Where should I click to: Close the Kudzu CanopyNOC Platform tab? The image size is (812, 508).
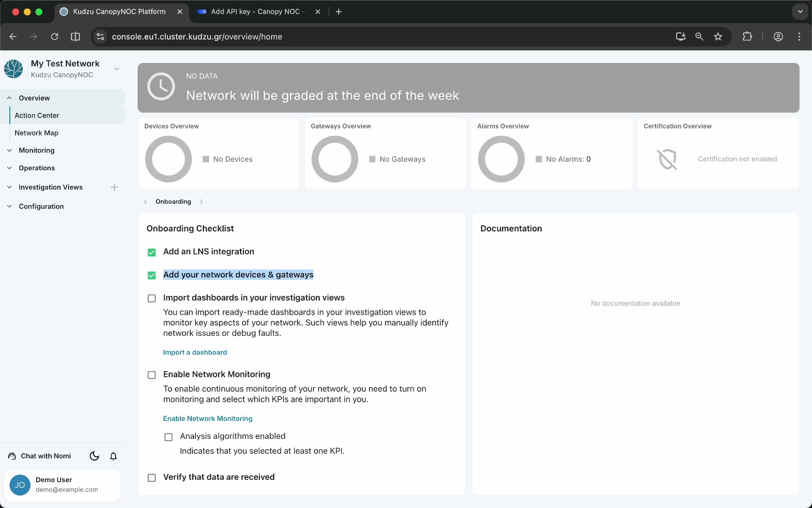tap(180, 12)
